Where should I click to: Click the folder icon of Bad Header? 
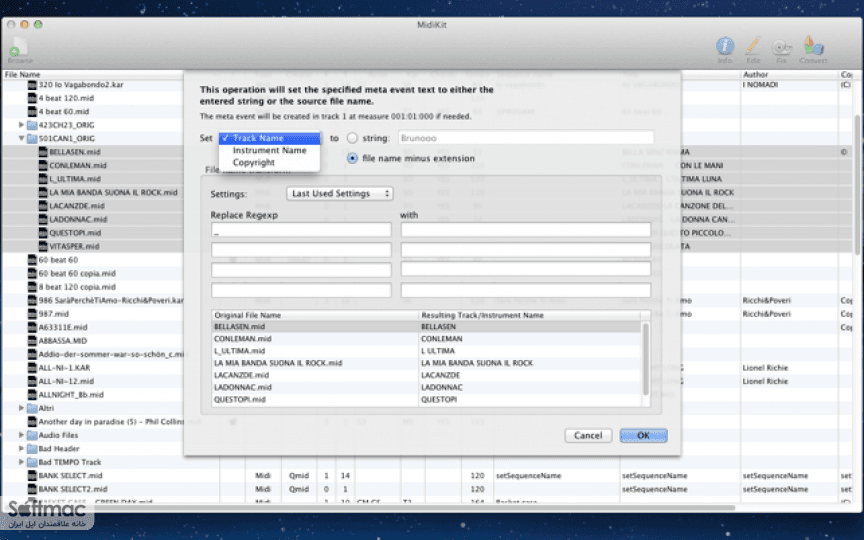32,449
